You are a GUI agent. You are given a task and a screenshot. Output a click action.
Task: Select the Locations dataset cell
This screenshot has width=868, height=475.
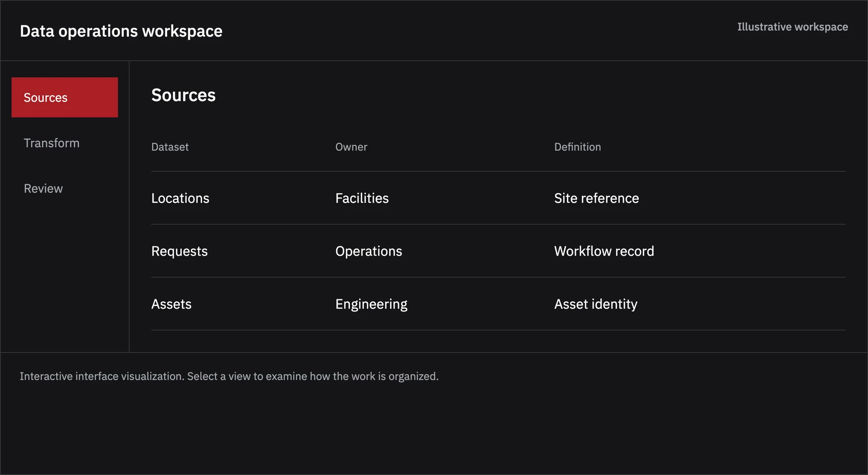180,198
